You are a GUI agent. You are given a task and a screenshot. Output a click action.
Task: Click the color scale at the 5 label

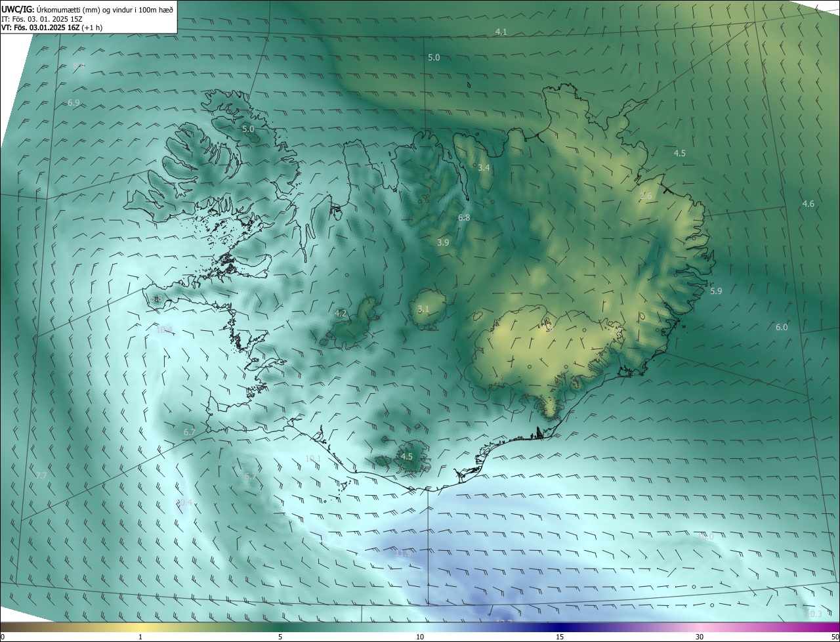pyautogui.click(x=280, y=637)
